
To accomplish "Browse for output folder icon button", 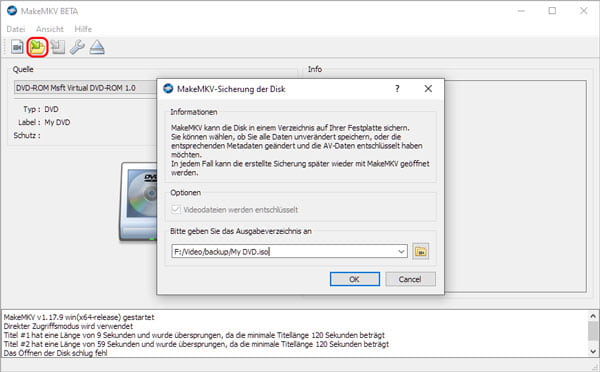I will point(421,251).
